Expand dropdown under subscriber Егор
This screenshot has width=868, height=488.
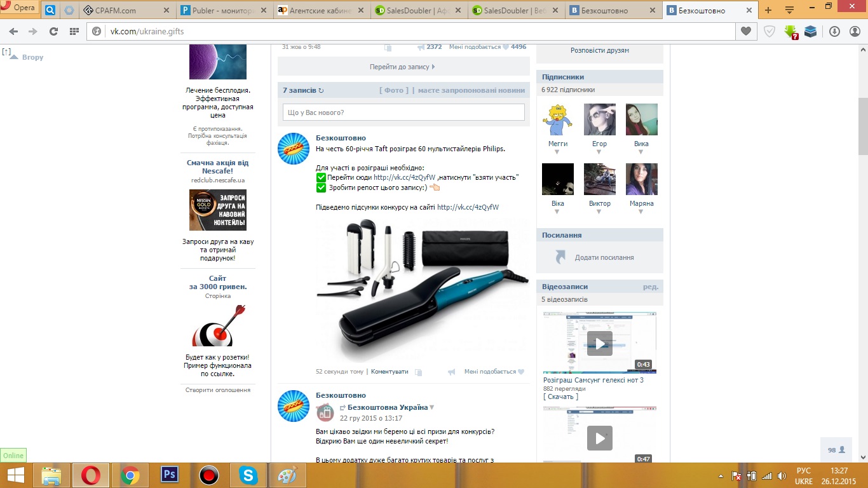click(x=599, y=152)
